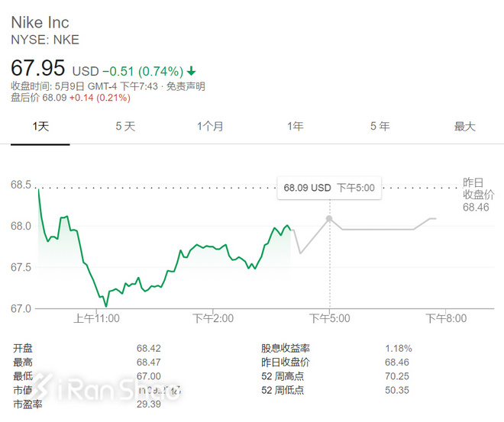
Task: Click the 下午2:00 axis label
Action: 213,318
